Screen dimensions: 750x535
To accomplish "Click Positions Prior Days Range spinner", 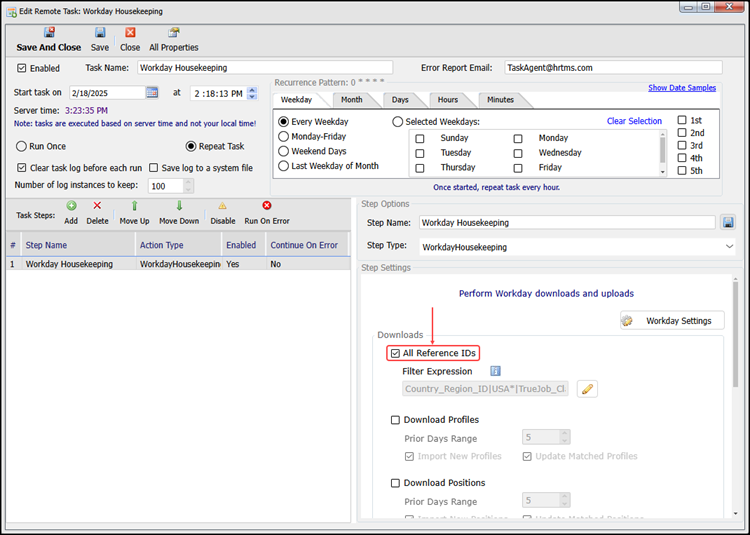I will [x=565, y=500].
